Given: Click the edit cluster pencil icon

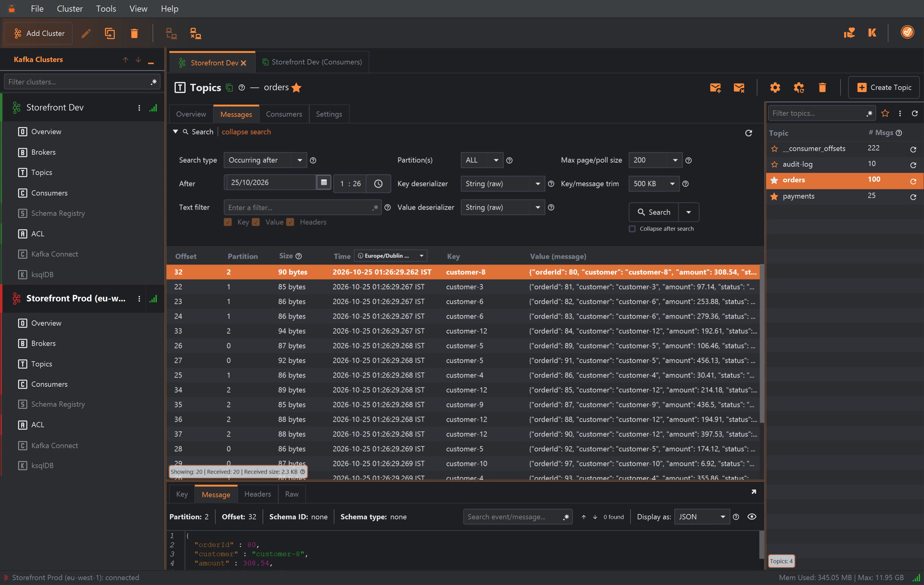Looking at the screenshot, I should coord(86,33).
